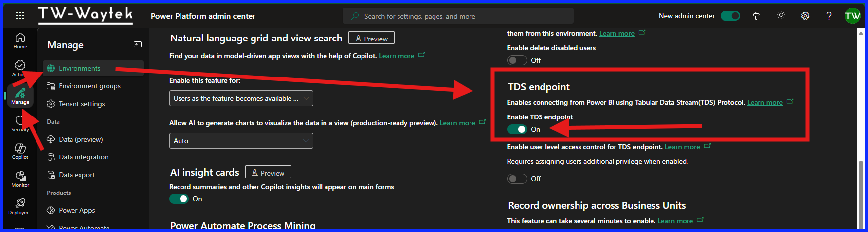Open Copilot from the left rail
868x232 pixels.
(x=20, y=151)
